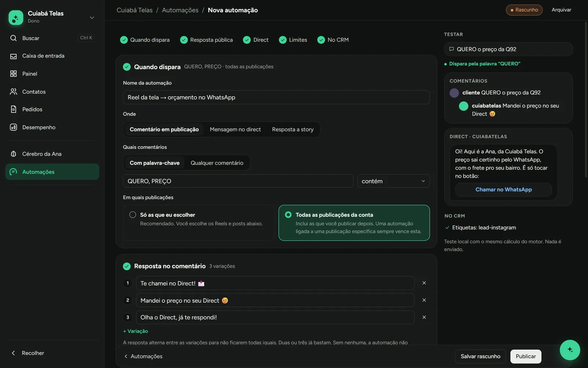Add a new "+ Variação" reply
Image resolution: width=588 pixels, height=368 pixels.
pos(136,331)
